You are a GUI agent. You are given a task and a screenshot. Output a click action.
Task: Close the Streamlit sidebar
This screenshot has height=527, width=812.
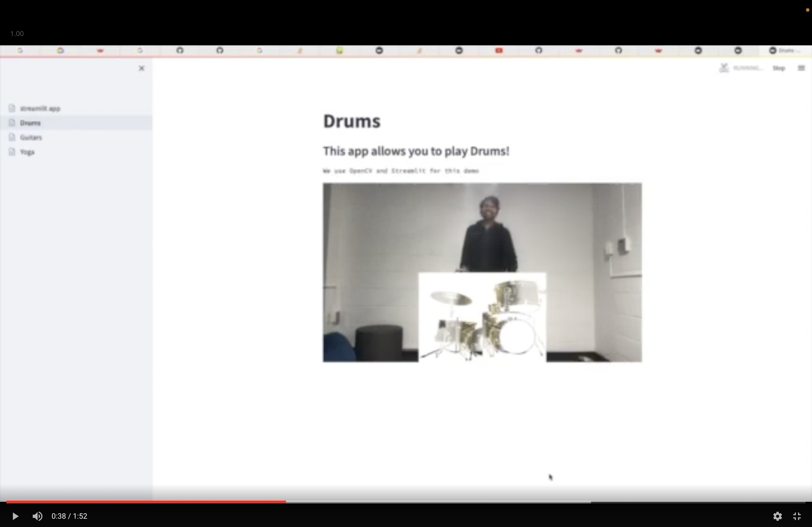142,68
